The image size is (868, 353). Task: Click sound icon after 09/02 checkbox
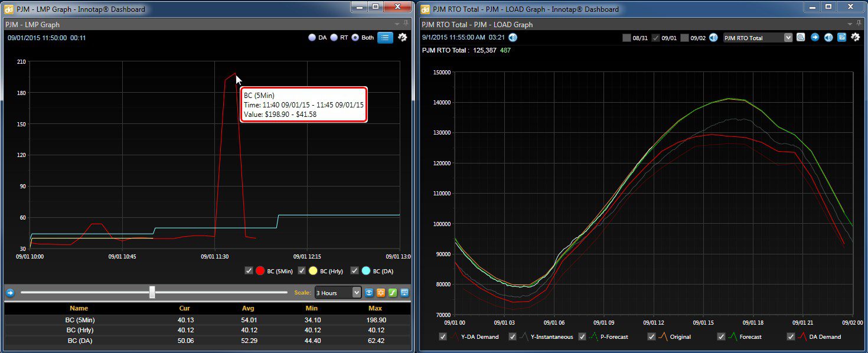(x=713, y=38)
